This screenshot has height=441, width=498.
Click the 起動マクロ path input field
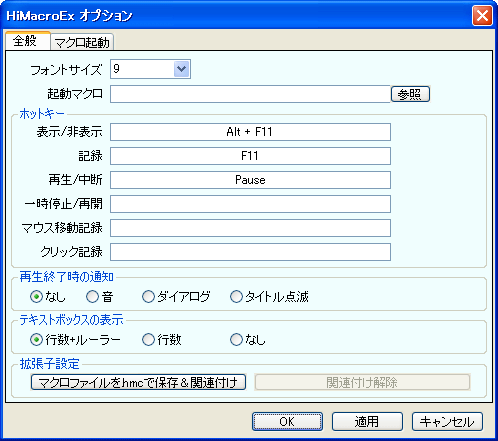coord(250,94)
